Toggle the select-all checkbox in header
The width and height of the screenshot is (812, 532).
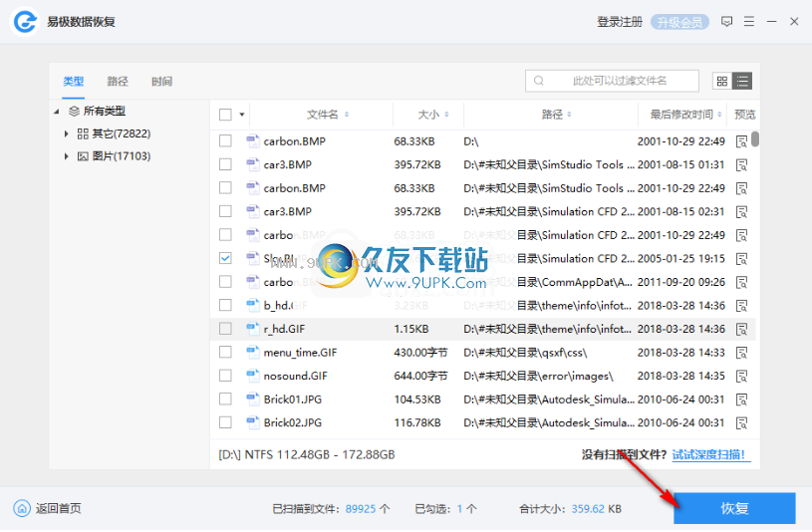click(x=225, y=115)
